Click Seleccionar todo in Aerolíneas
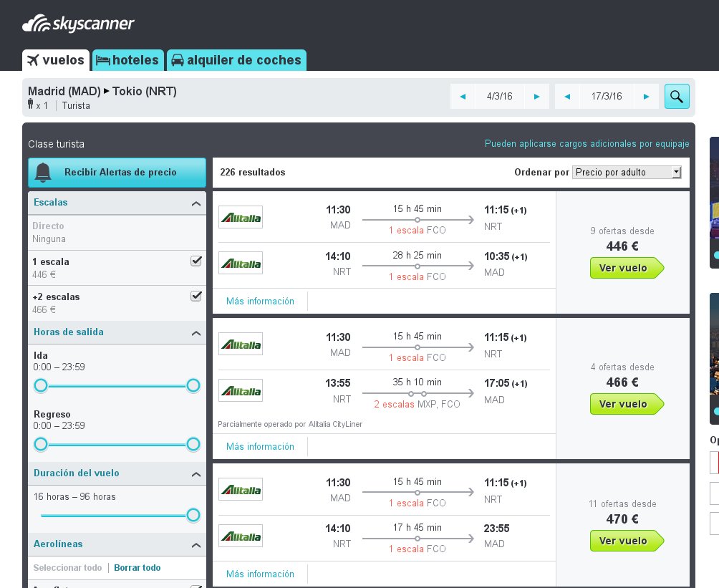Screen dimensions: 719x588 coord(67,568)
